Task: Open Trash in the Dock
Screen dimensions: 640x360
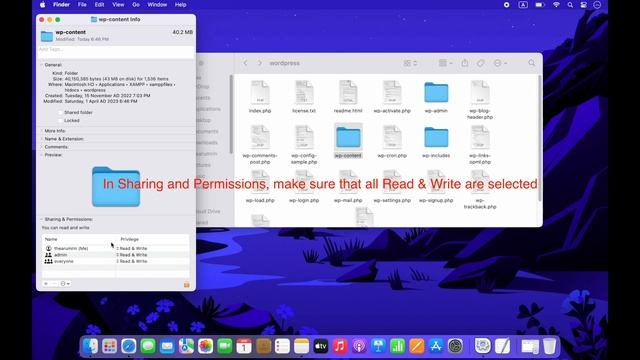Action: pyautogui.click(x=549, y=346)
